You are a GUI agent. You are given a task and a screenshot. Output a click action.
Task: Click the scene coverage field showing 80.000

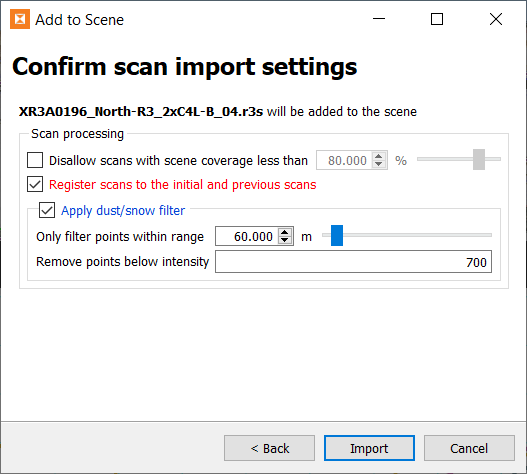pyautogui.click(x=344, y=160)
